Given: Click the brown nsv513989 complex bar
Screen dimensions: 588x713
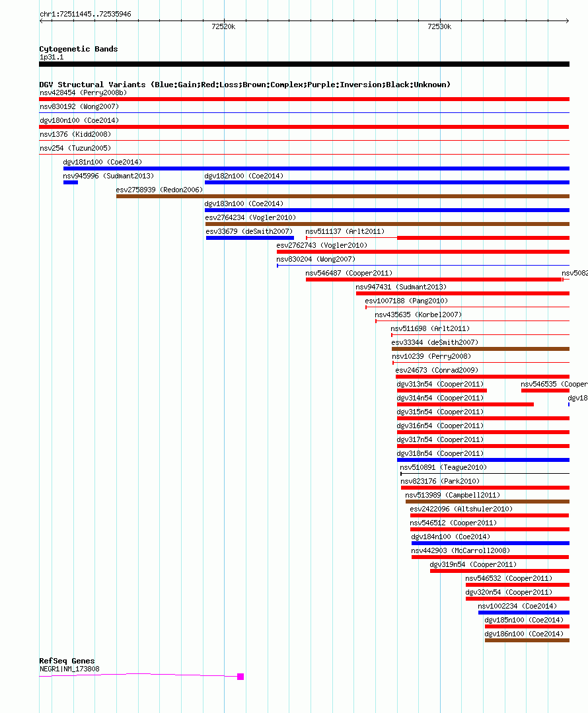Looking at the screenshot, I should [x=488, y=502].
